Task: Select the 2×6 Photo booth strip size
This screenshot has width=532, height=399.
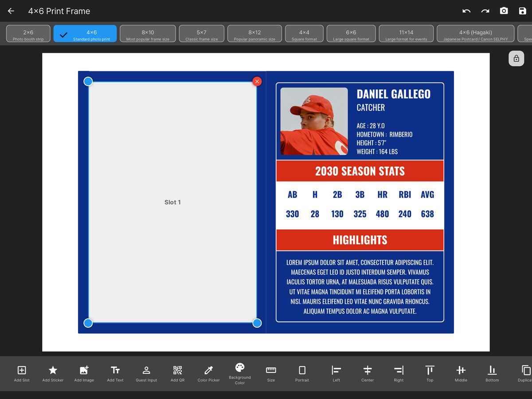Action: [28, 34]
